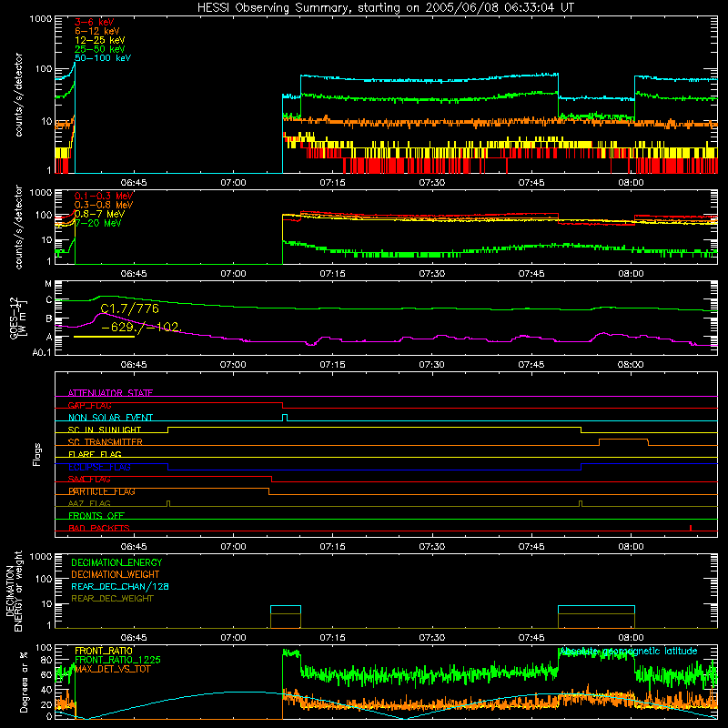Click the 0.8-7 MeV legend entry
This screenshot has height=728, width=728.
pos(99,214)
